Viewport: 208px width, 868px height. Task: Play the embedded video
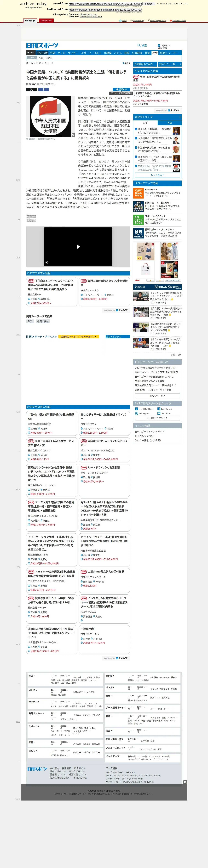pyautogui.click(x=78, y=247)
